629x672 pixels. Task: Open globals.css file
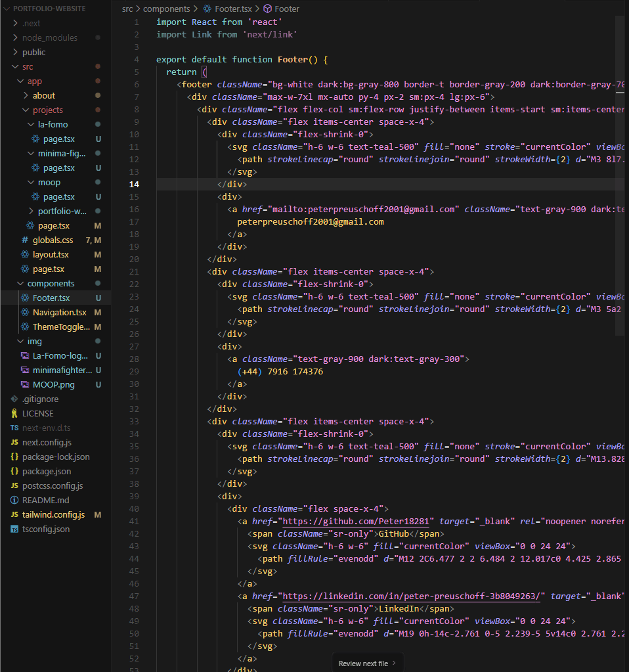(53, 240)
